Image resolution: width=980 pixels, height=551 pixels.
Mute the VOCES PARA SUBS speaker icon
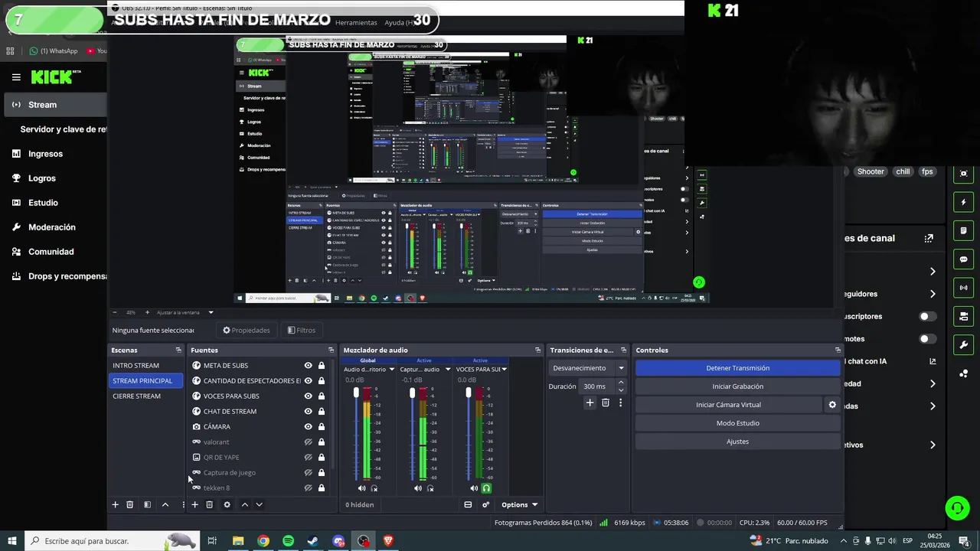pyautogui.click(x=474, y=488)
